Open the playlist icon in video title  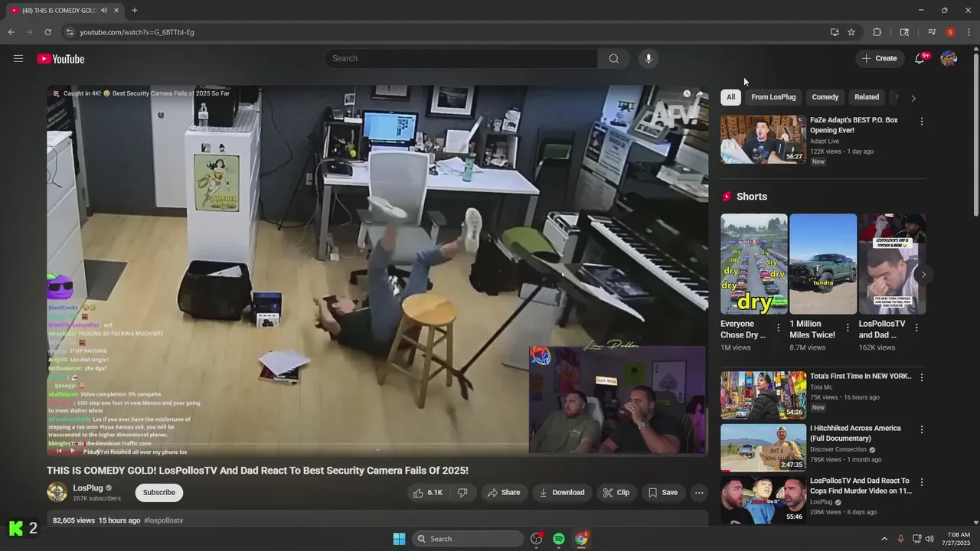tap(56, 93)
